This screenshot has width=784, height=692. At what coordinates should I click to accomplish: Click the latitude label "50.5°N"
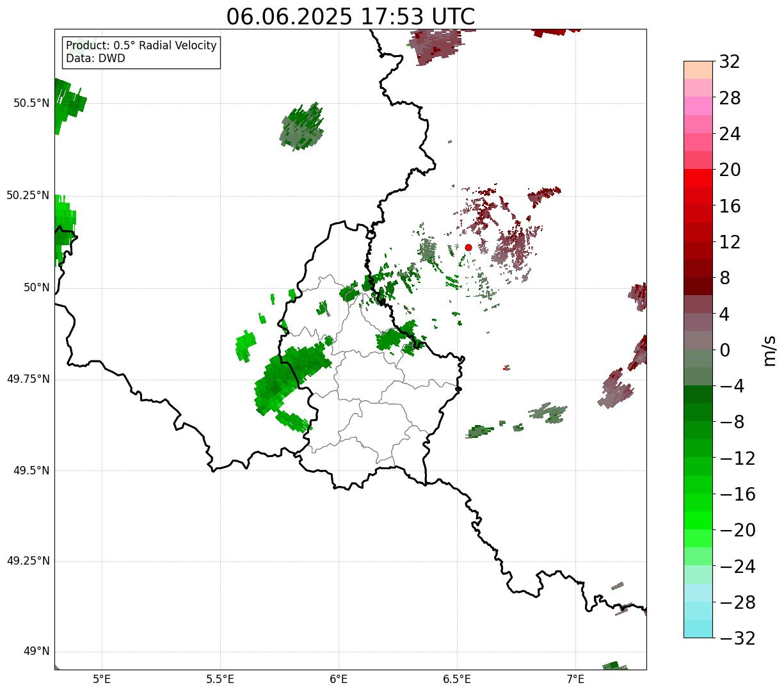(x=31, y=103)
